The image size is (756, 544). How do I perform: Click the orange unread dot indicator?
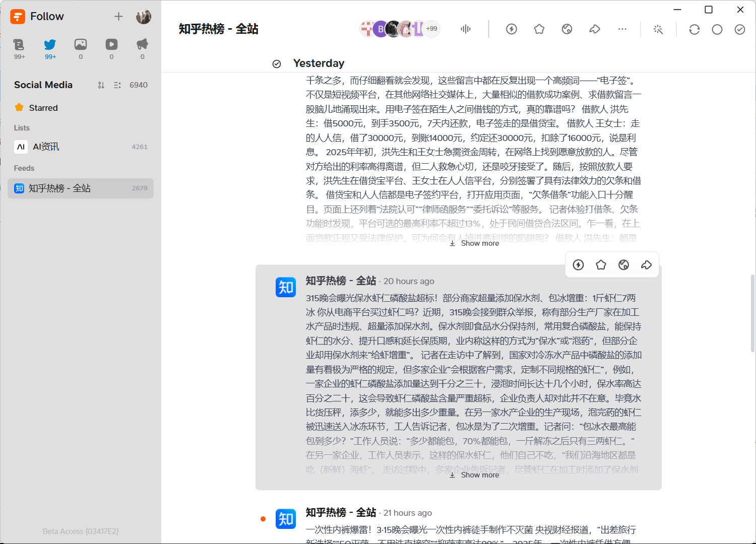click(263, 519)
